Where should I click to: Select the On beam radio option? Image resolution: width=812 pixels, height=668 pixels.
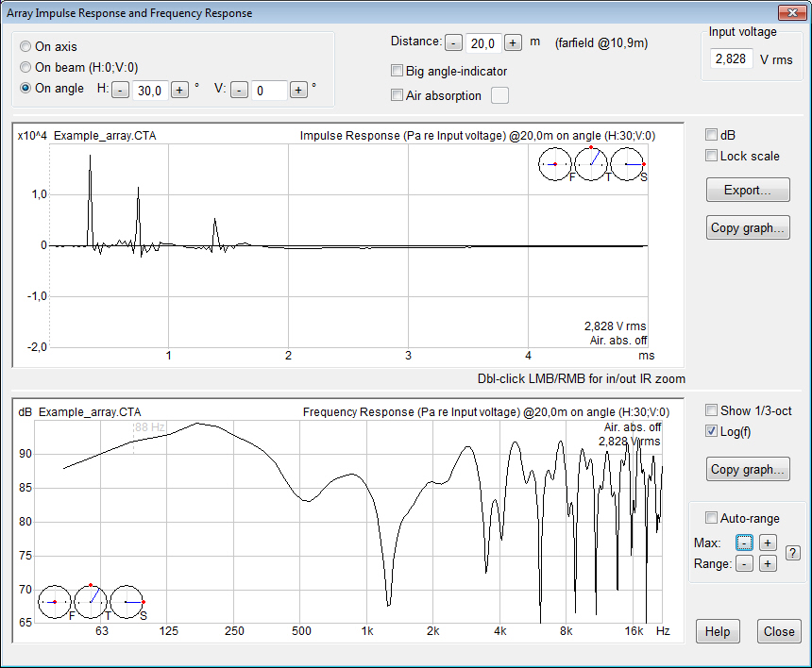click(26, 67)
